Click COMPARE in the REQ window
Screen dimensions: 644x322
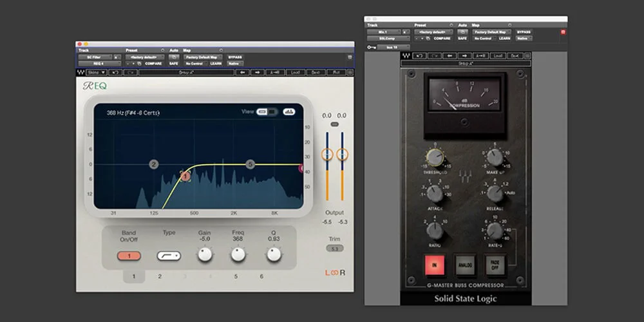(153, 64)
